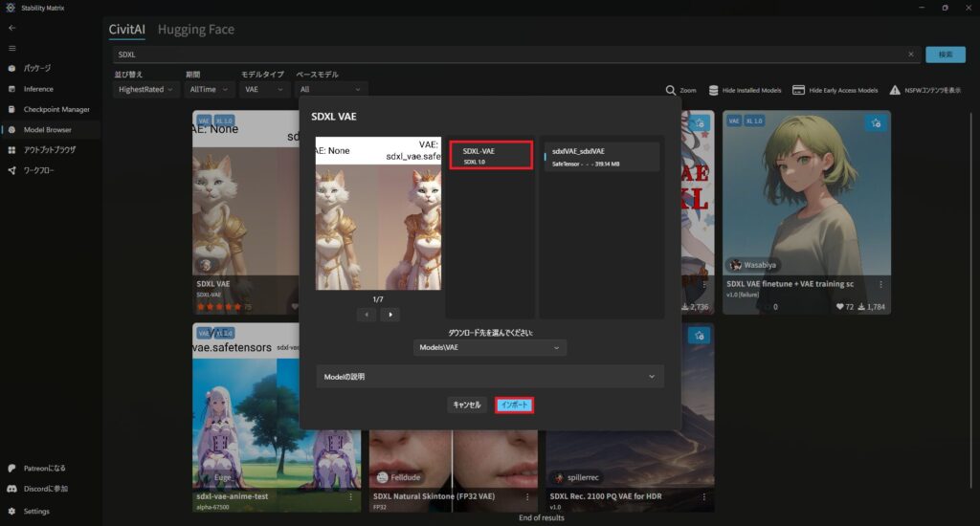The image size is (980, 526).
Task: Open ワークフロー in the sidebar
Action: tap(50, 170)
